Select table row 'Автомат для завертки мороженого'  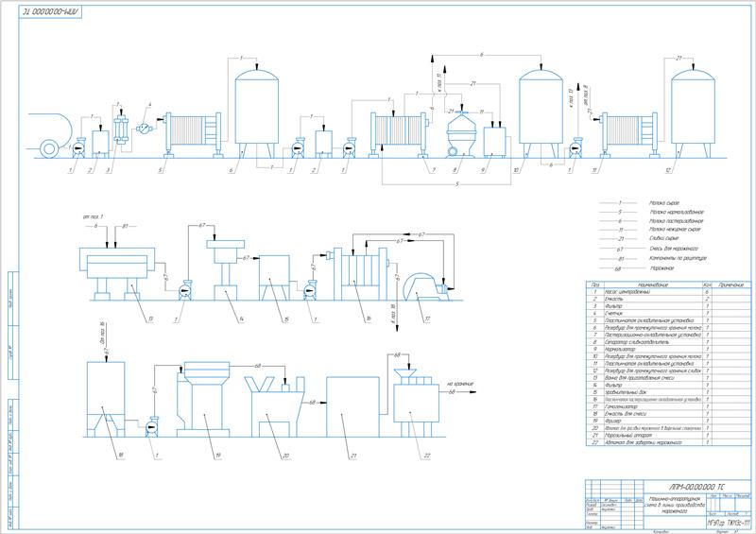[668, 442]
